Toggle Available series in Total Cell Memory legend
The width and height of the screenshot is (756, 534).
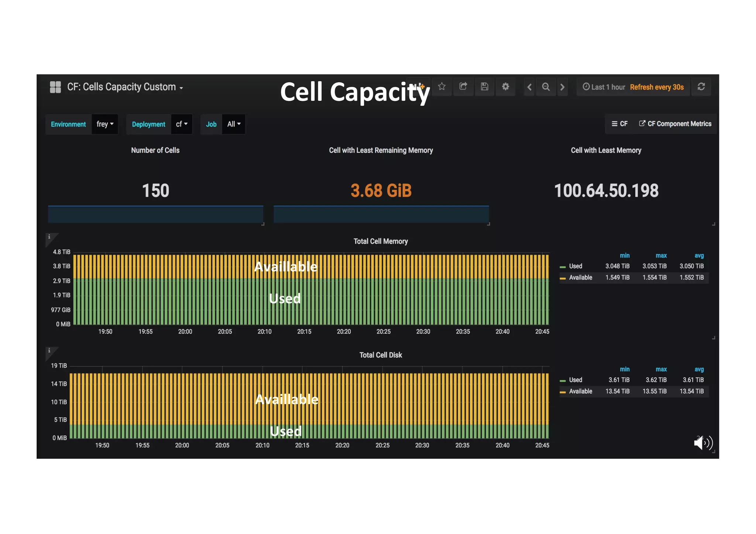(x=580, y=278)
